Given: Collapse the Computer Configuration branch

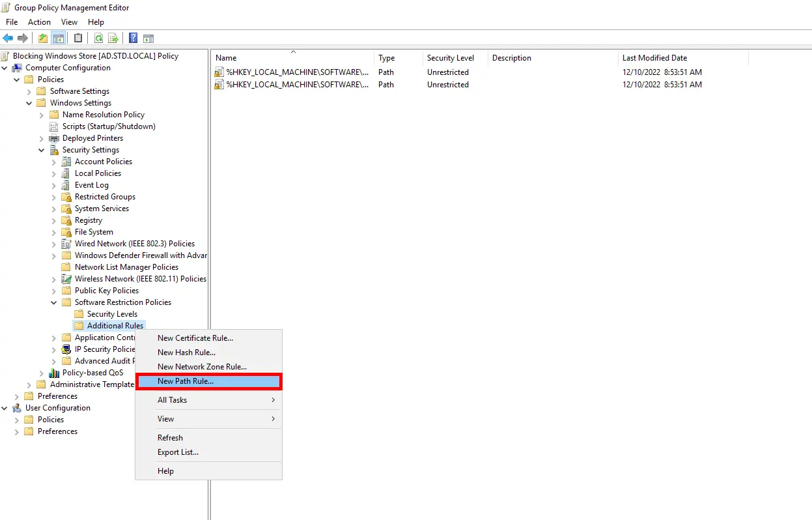Looking at the screenshot, I should (5, 67).
